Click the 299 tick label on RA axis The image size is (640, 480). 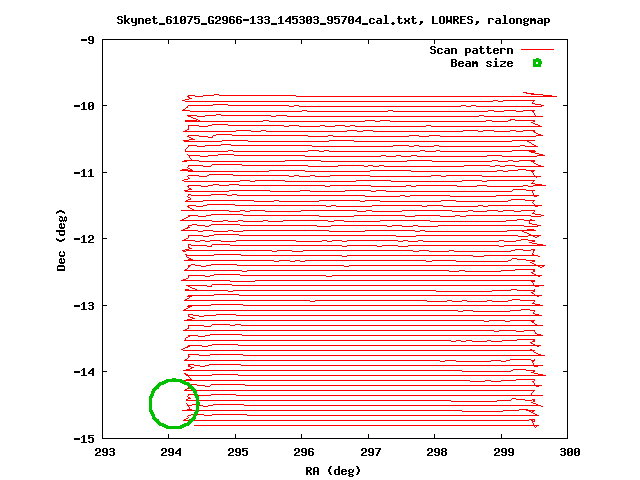[x=502, y=452]
